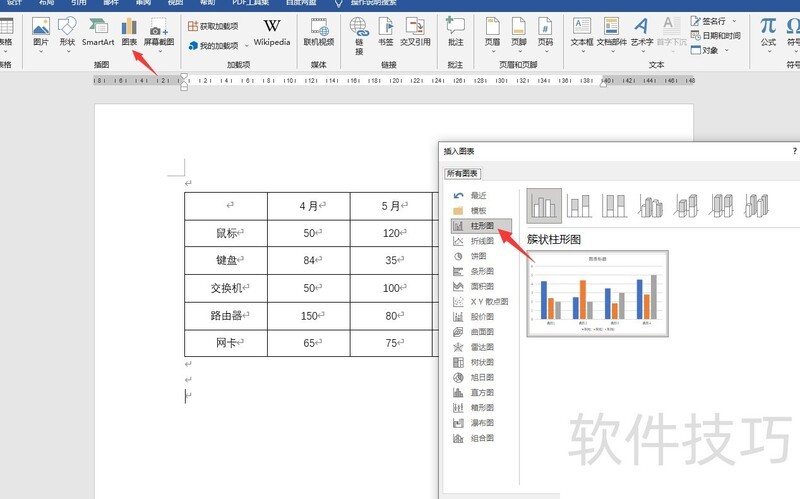
Task: Click the 图表 (Chart) icon in ribbon
Action: coord(129,32)
